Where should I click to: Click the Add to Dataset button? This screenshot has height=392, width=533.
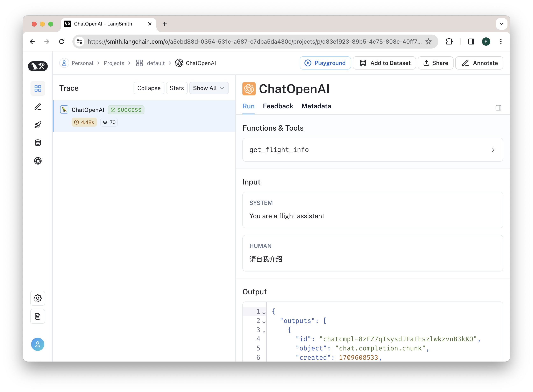tap(384, 63)
